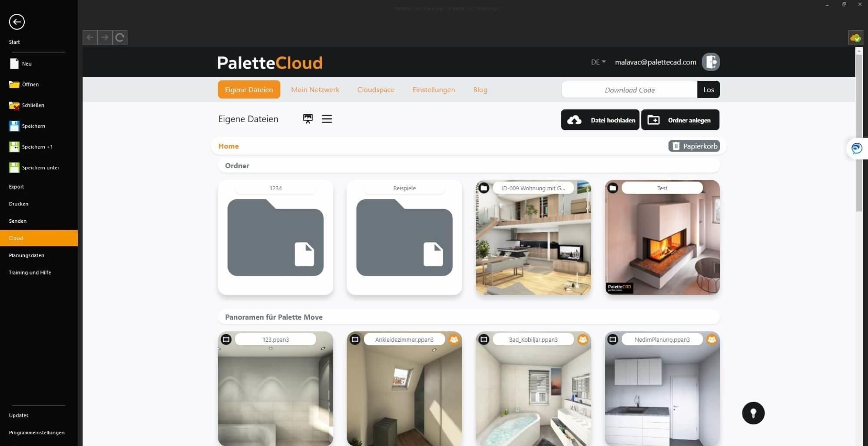Open the support chat icon

click(856, 149)
